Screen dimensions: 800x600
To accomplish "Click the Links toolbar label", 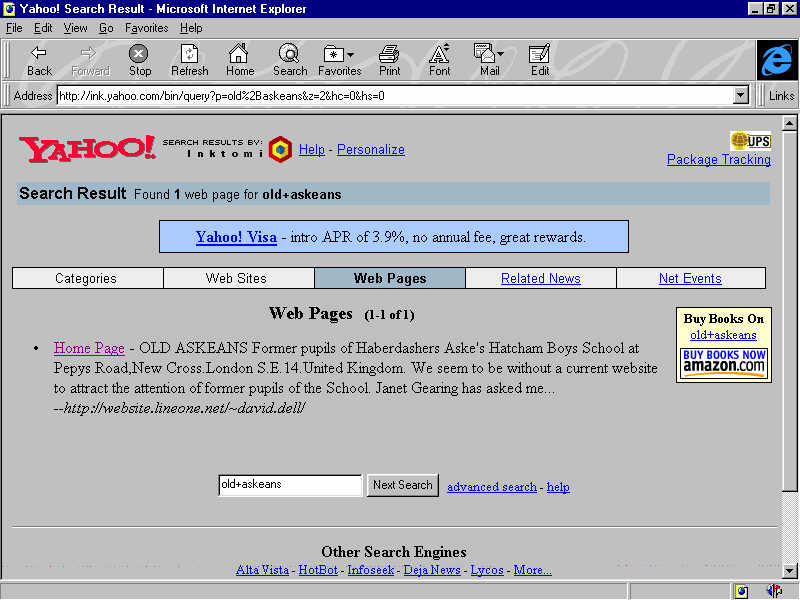I will coord(781,95).
